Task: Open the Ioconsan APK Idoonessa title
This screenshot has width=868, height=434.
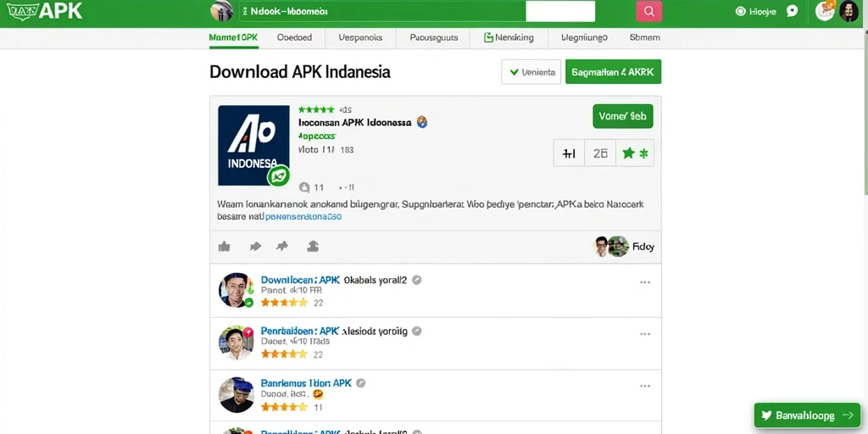Action: point(354,122)
